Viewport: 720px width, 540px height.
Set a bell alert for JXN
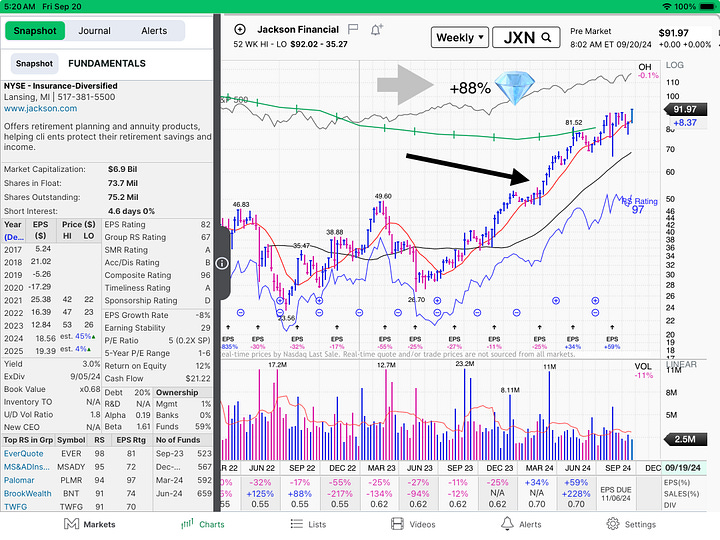click(377, 30)
